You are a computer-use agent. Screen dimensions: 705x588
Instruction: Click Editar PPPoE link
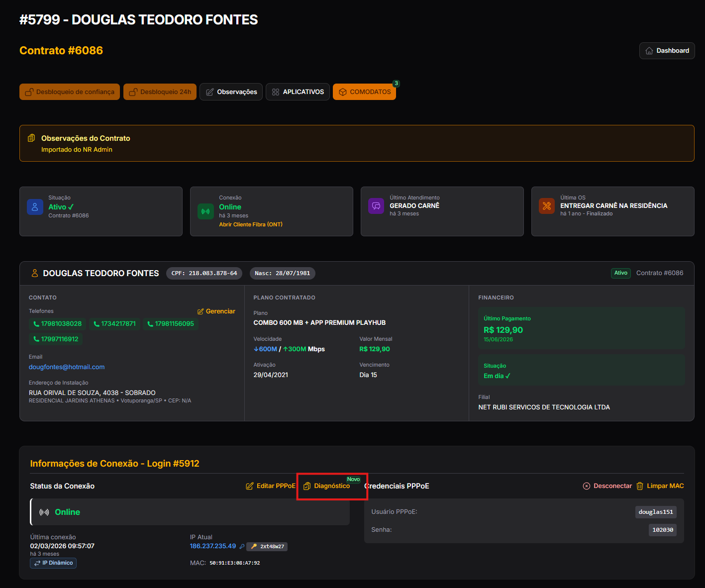271,486
